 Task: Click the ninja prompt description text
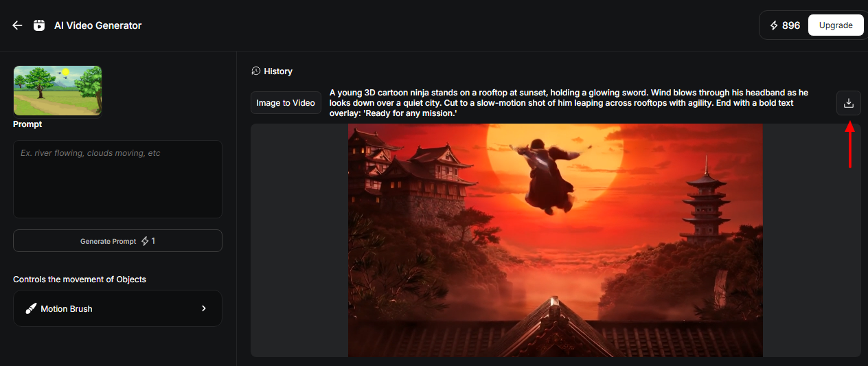click(570, 102)
